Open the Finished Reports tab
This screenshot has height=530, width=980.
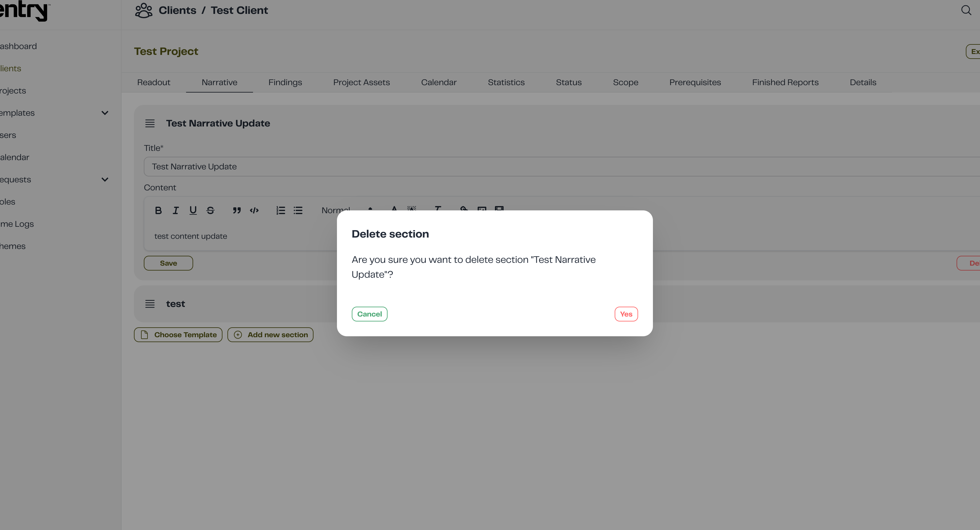pos(785,82)
